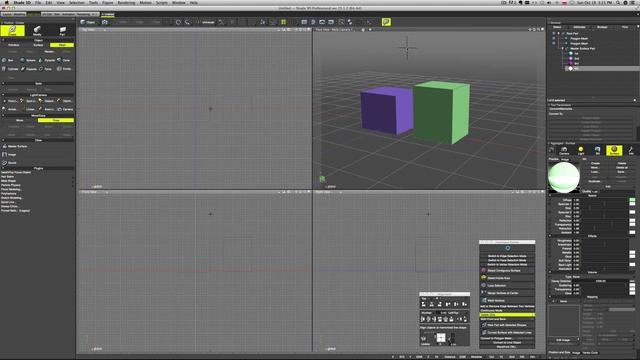Choose Switch to Face Selection Mode

pyautogui.click(x=507, y=260)
